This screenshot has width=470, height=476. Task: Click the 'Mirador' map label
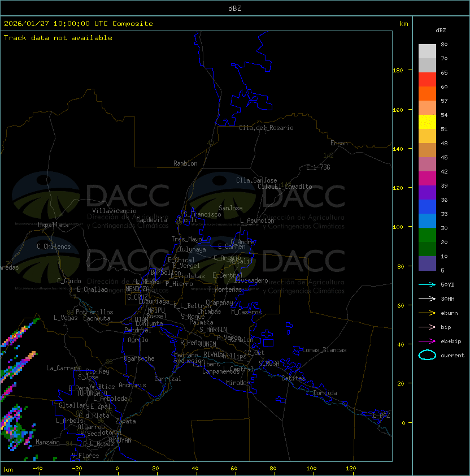[x=238, y=383]
